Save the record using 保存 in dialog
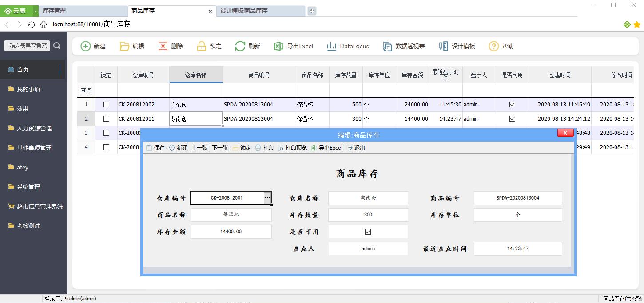The height and width of the screenshot is (303, 644). coord(156,147)
